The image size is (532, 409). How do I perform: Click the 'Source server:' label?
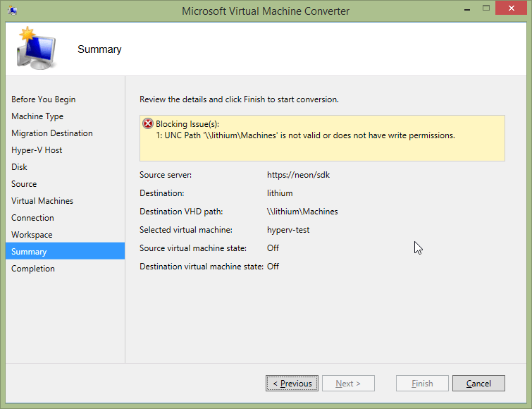point(166,175)
